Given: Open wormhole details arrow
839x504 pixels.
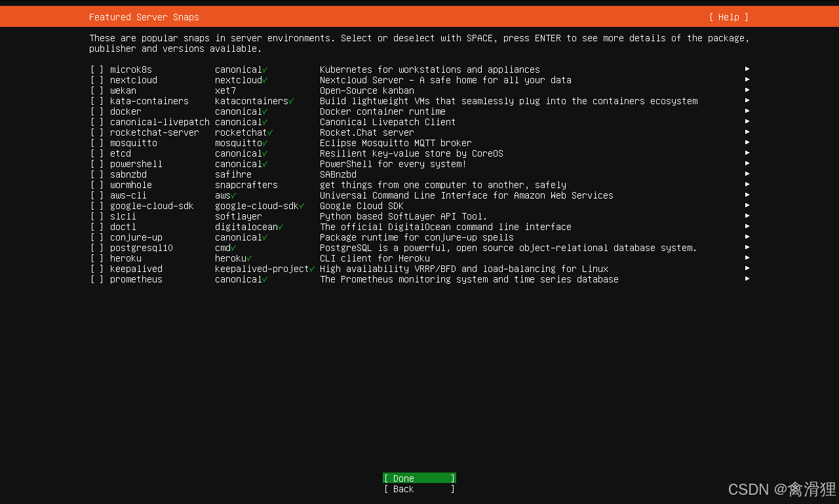Looking at the screenshot, I should click(747, 184).
